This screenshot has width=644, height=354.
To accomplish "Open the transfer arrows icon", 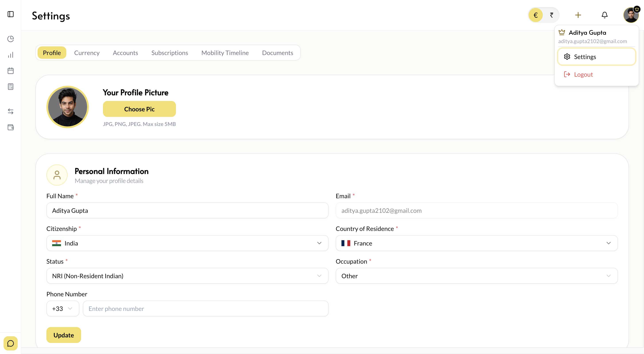I will 11,111.
